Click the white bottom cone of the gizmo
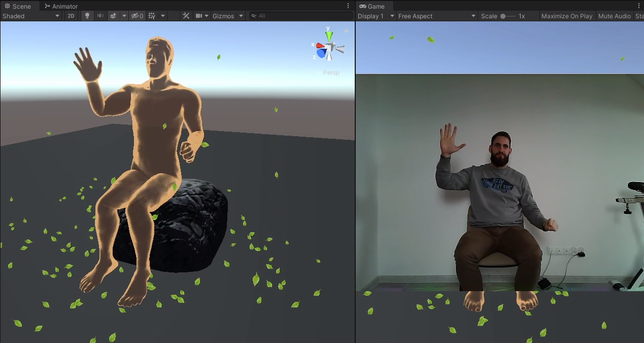Image resolution: width=644 pixels, height=343 pixels. tap(329, 57)
